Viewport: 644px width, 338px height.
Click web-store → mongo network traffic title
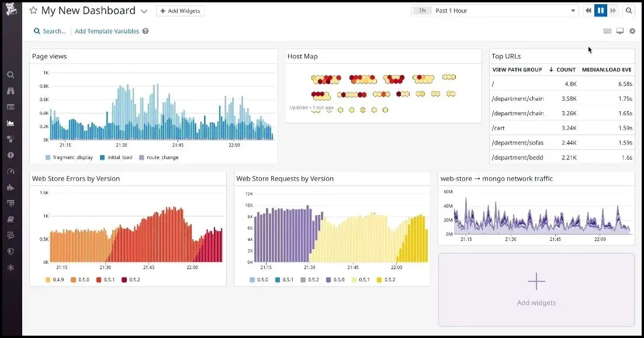pos(497,178)
